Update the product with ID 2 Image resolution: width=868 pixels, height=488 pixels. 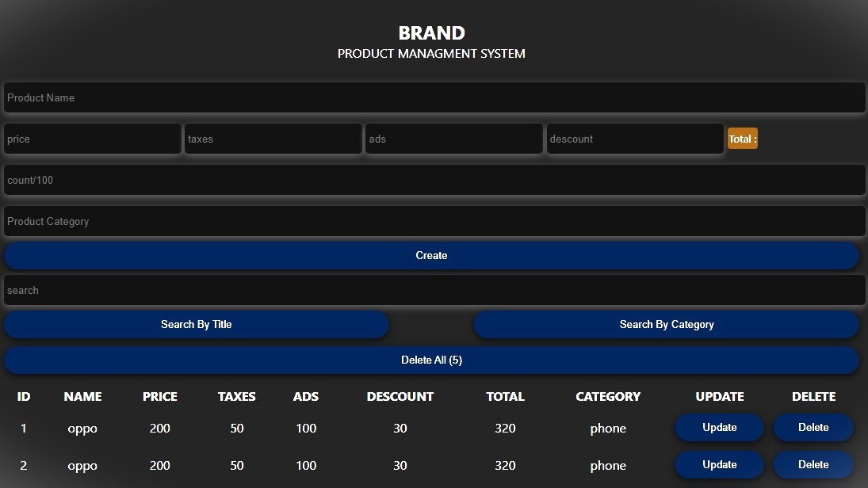(719, 465)
